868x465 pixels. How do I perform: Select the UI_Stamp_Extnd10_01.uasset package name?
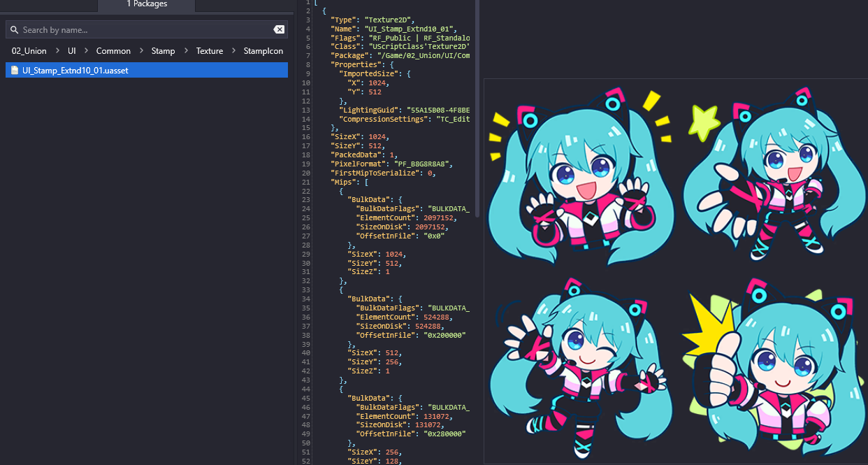(x=75, y=70)
